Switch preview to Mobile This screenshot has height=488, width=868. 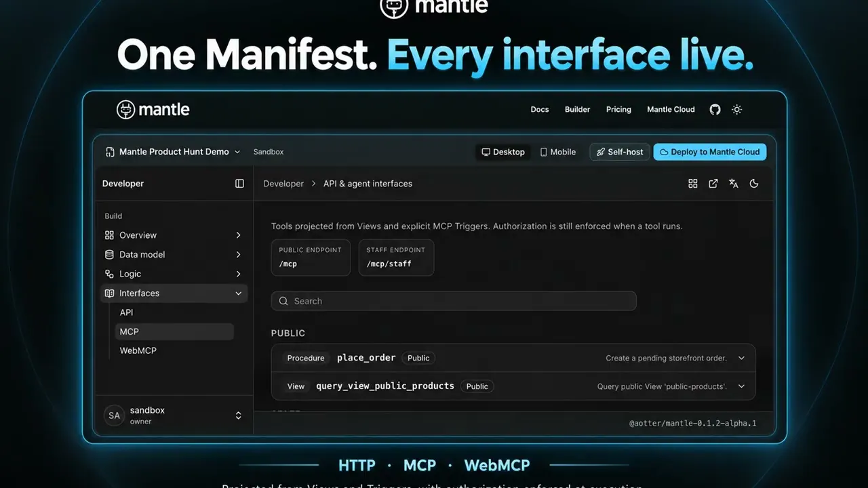pyautogui.click(x=558, y=152)
